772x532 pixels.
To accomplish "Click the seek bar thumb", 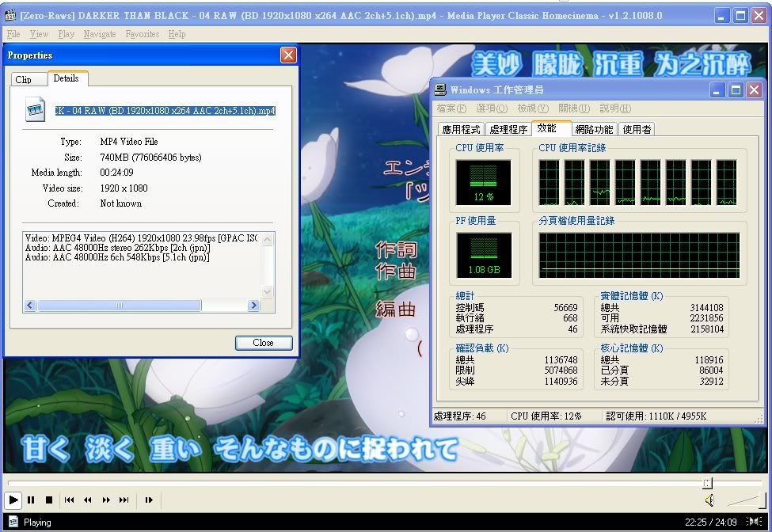I will [708, 483].
